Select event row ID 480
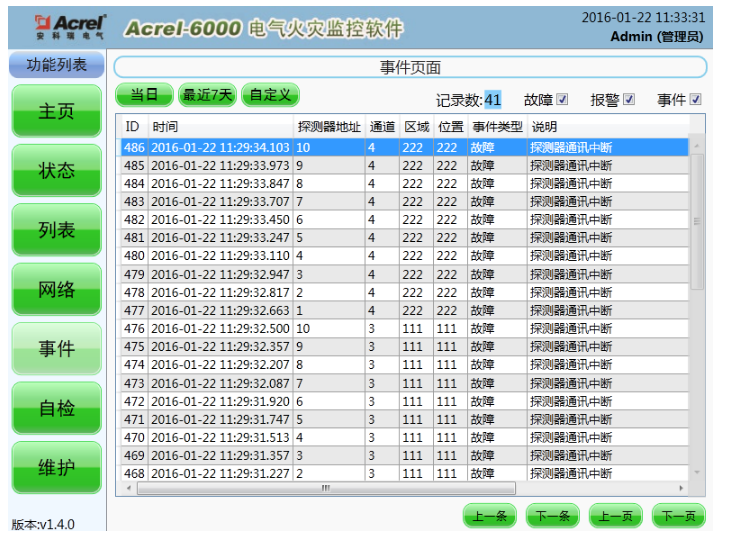 click(404, 256)
